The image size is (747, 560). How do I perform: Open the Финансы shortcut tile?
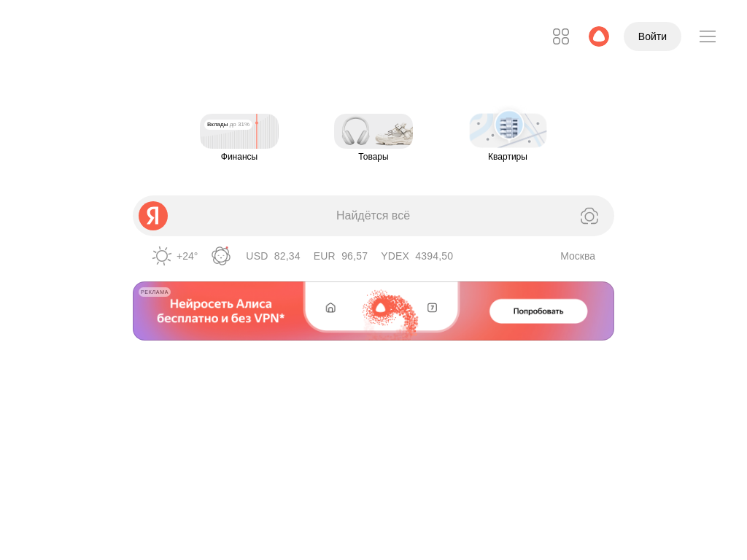(239, 138)
